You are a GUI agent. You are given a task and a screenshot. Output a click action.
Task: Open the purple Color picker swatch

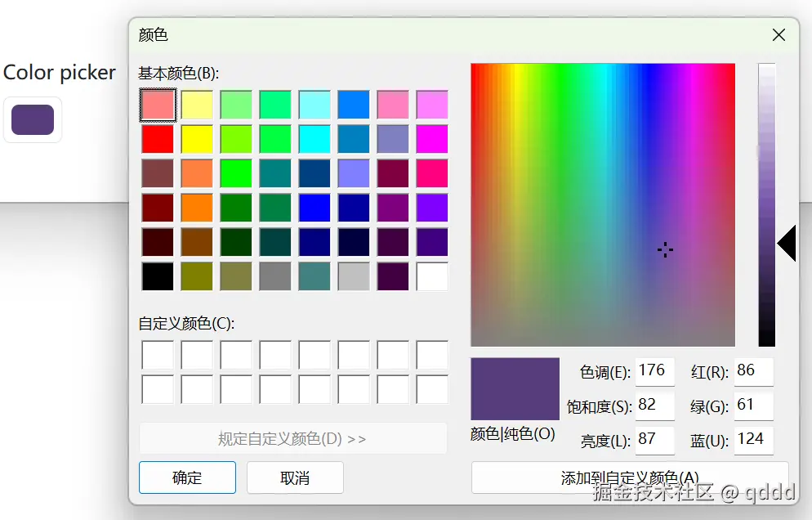click(33, 119)
